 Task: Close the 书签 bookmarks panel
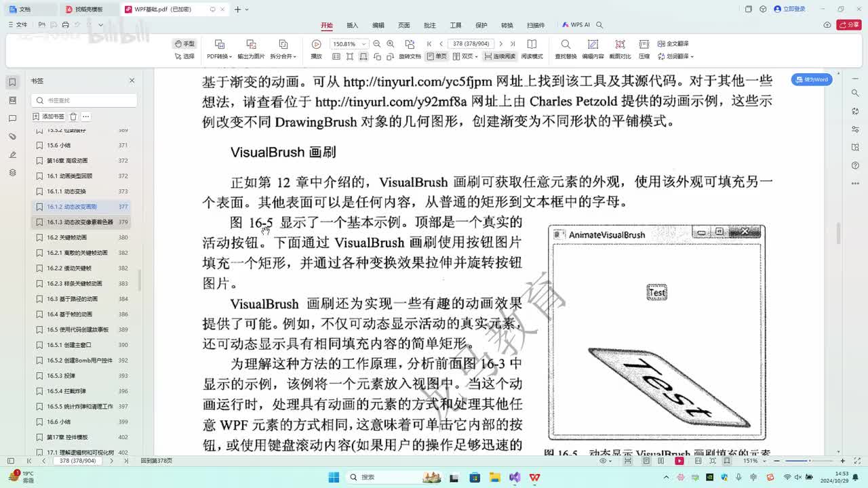point(132,81)
